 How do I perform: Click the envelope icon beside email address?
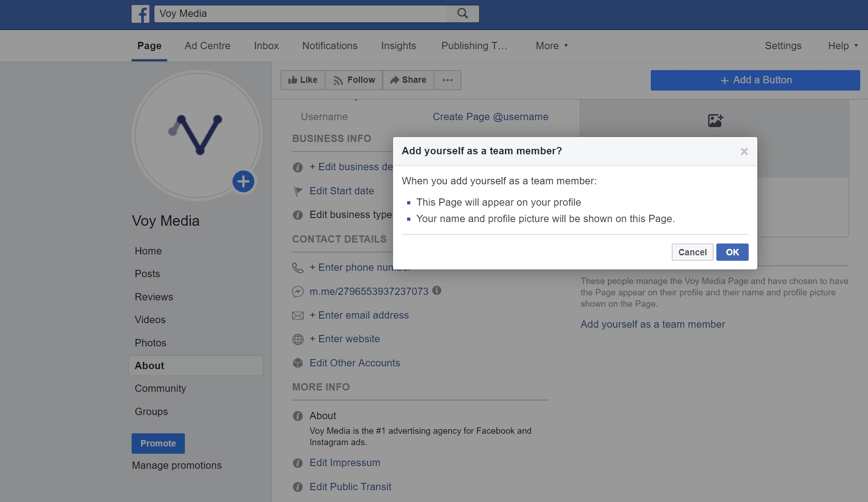tap(298, 315)
